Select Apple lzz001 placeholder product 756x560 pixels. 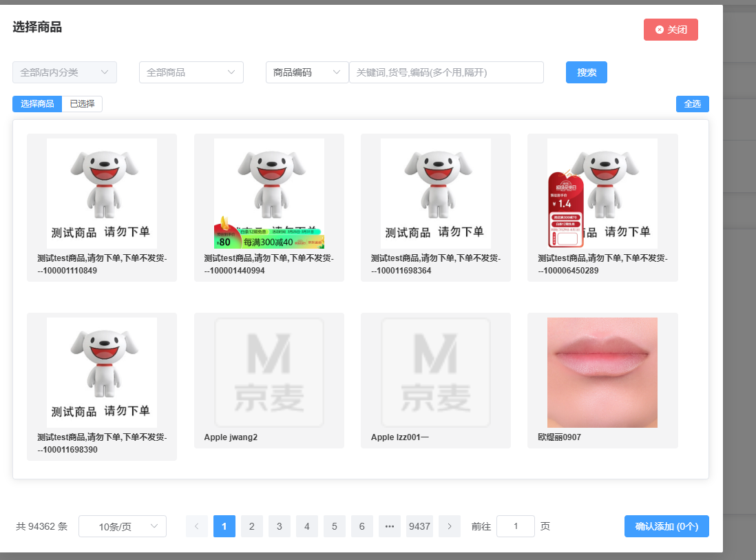435,373
